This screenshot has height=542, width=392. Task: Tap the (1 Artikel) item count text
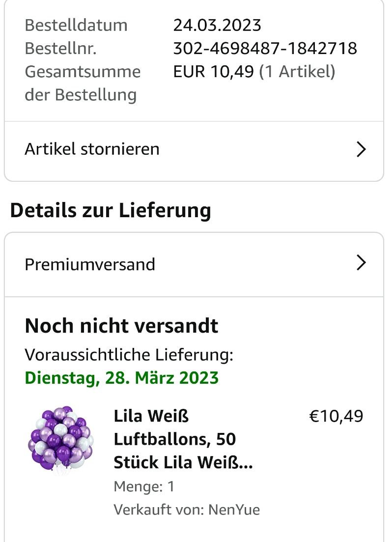click(297, 72)
